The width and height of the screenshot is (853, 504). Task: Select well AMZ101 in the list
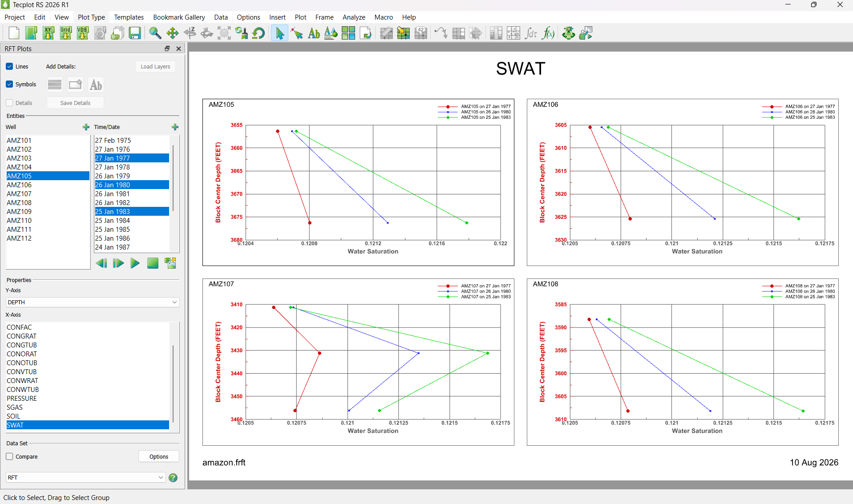point(48,140)
